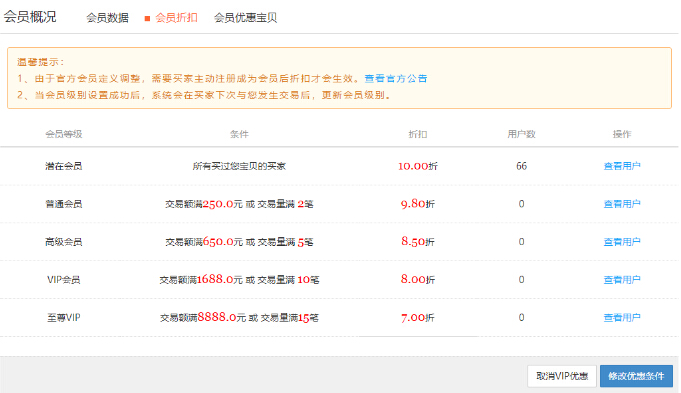View users for 潜在会员 row
The height and width of the screenshot is (393, 681).
pos(622,166)
